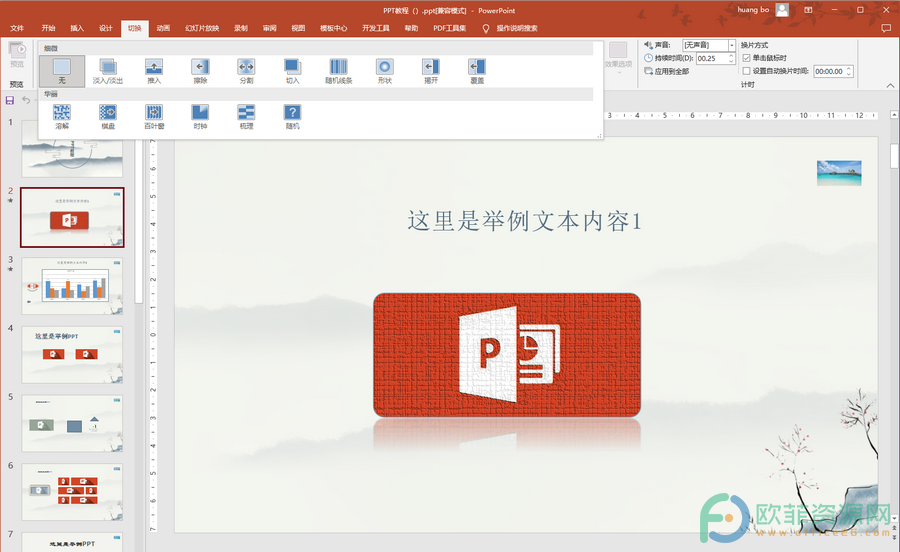Open the 文件 file menu

click(17, 28)
